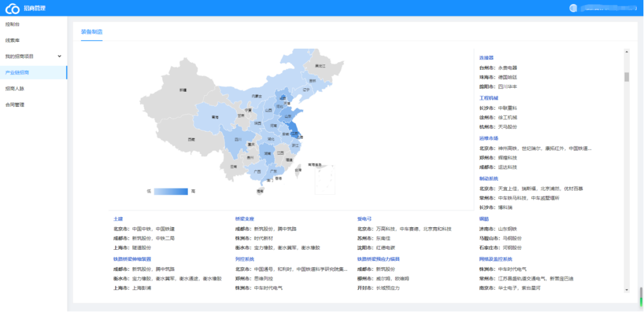The width and height of the screenshot is (644, 312).
Task: Select 吉林 province on the map
Action: coord(312,80)
